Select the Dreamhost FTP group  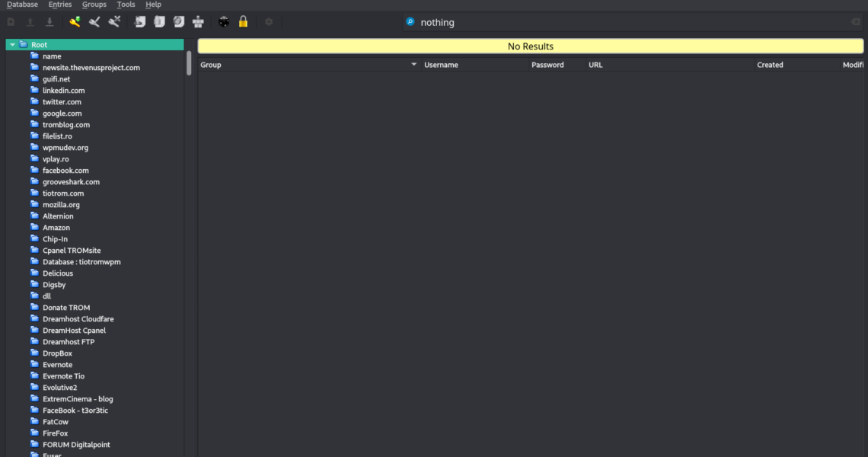(x=68, y=342)
